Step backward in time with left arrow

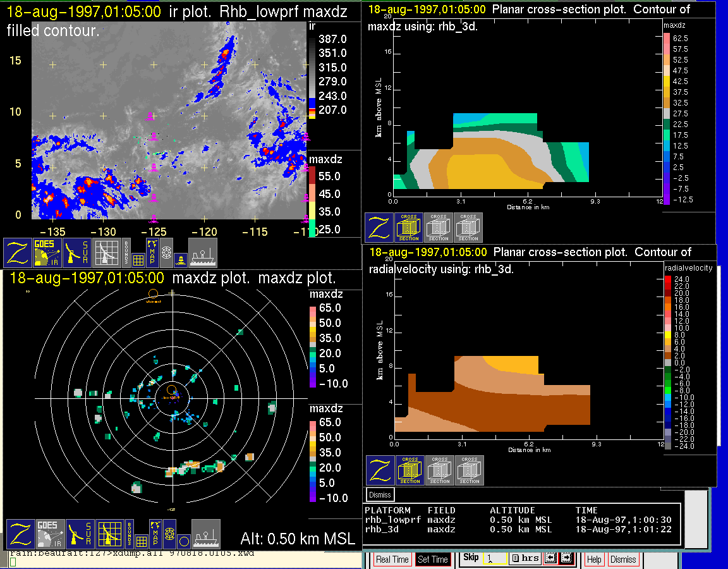click(x=550, y=559)
